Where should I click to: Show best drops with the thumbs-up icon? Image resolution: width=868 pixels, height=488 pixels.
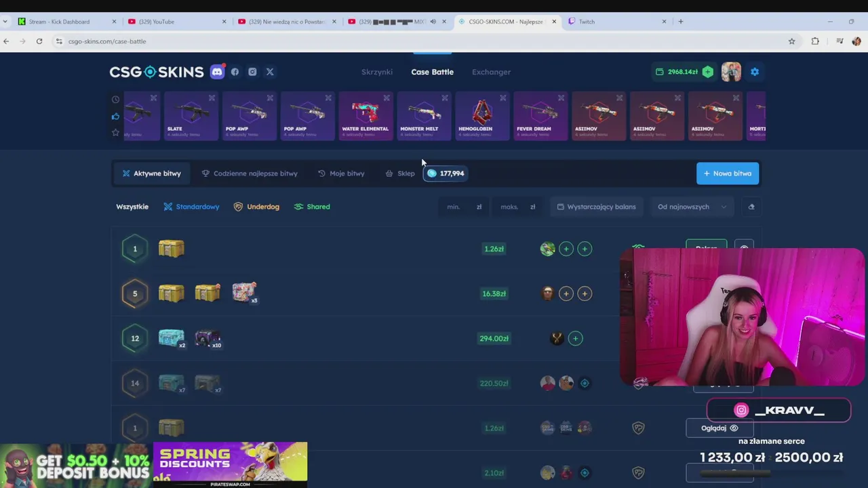coord(115,116)
